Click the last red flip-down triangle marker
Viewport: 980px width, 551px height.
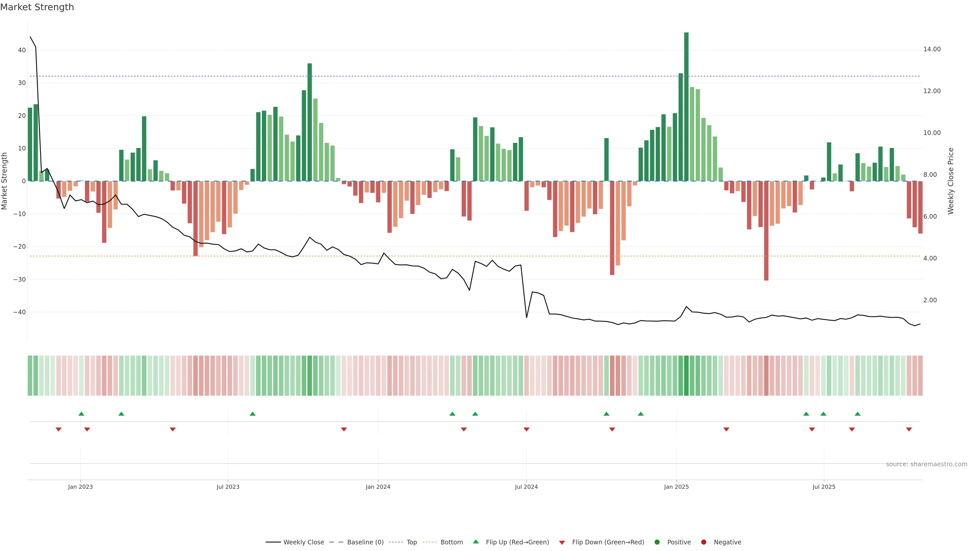909,429
